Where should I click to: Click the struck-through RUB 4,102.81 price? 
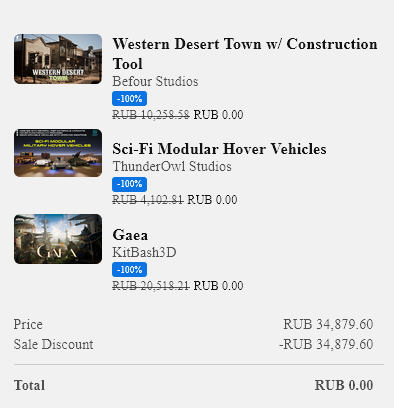(x=148, y=200)
